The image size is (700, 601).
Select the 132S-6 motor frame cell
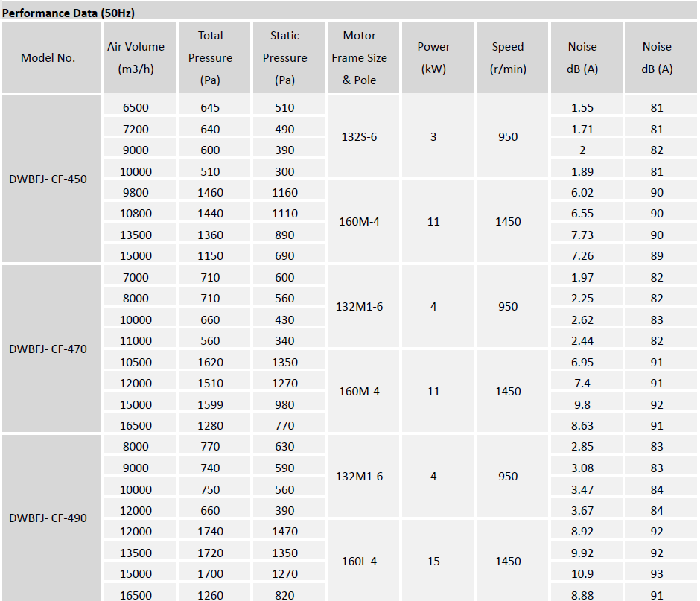(x=359, y=137)
